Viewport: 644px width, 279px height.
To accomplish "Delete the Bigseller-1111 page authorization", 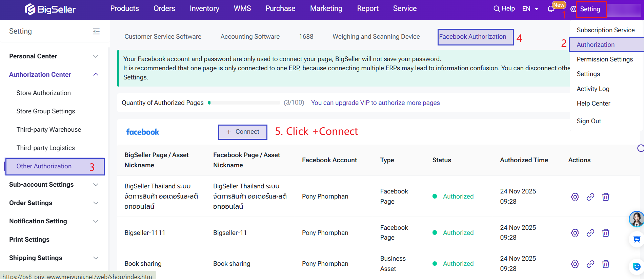I will [x=605, y=233].
